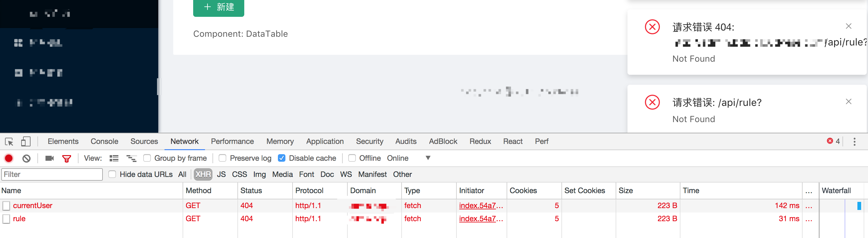Clear the network log

[26, 158]
